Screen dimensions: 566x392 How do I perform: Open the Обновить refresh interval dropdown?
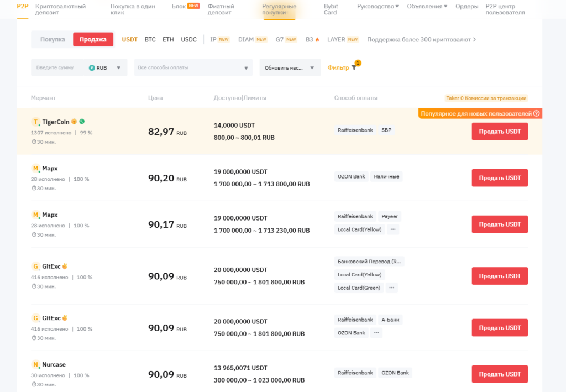click(x=290, y=67)
